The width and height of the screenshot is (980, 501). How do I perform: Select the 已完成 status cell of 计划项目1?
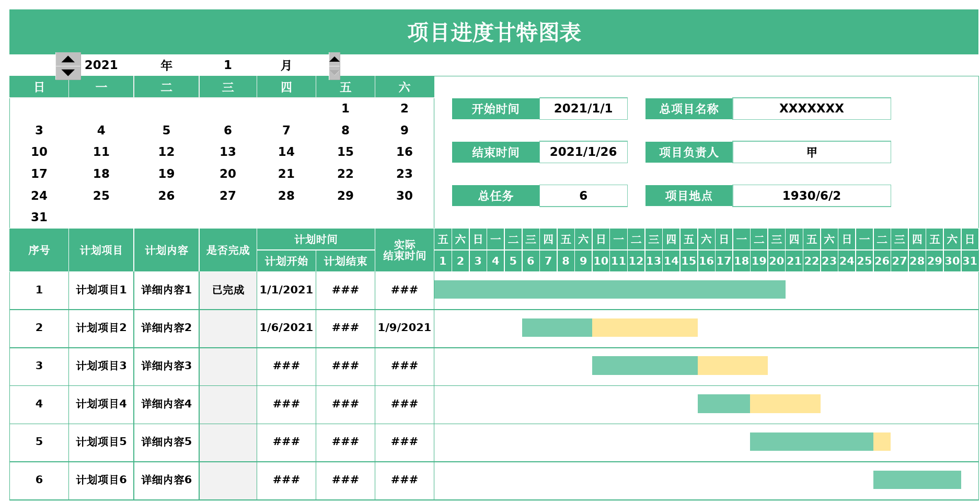[228, 290]
